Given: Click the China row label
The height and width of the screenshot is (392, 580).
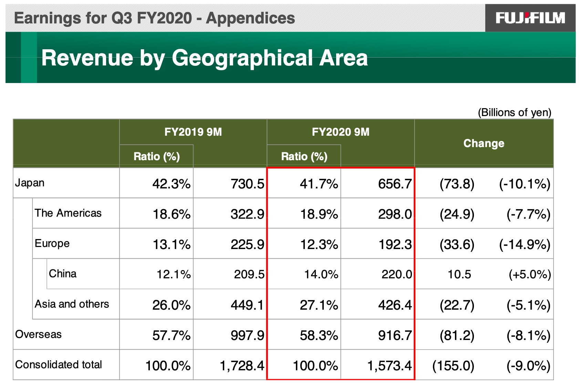Looking at the screenshot, I should (x=62, y=274).
